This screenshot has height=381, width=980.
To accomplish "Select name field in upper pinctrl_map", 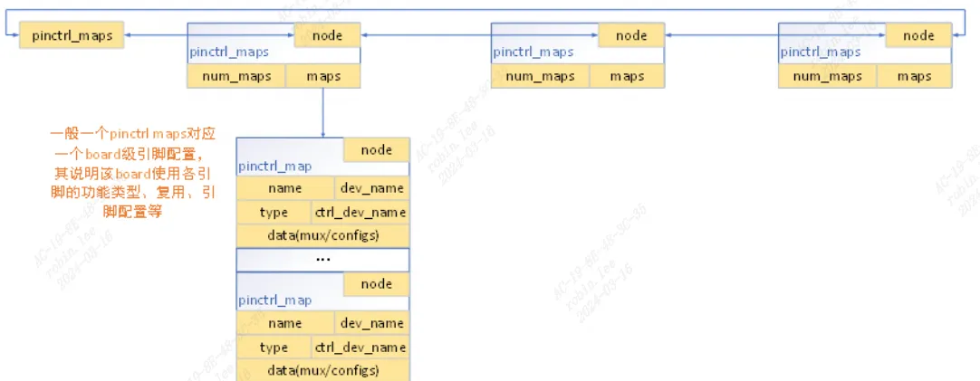I will 285,188.
